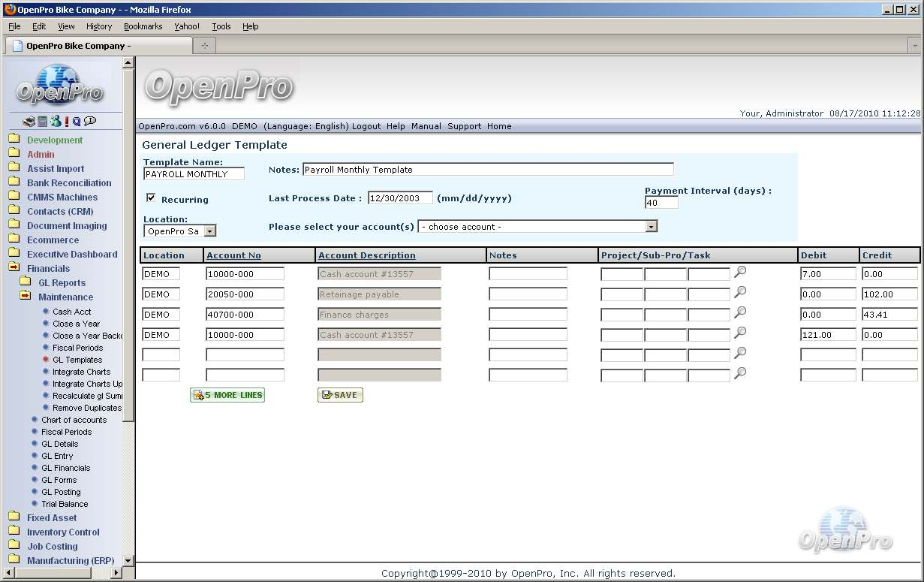Uncheck the Recurring checkbox
This screenshot has width=924, height=582.
tap(151, 198)
